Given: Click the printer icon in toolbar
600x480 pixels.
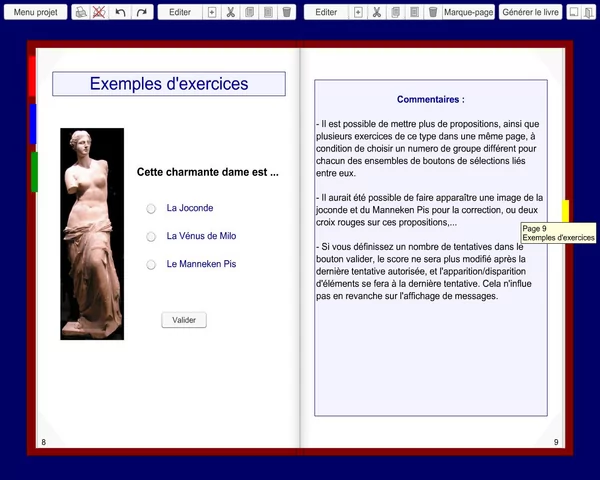Looking at the screenshot, I should coord(81,12).
